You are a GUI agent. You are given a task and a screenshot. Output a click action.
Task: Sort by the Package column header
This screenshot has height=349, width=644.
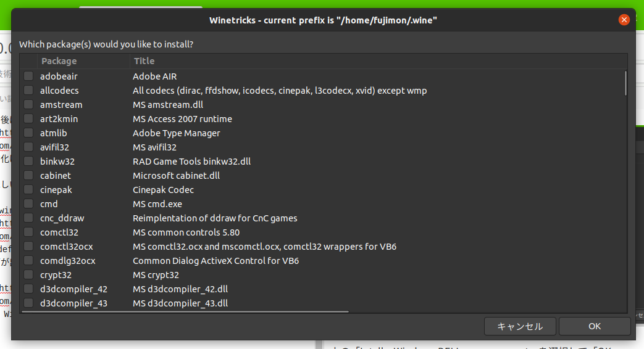(83, 61)
